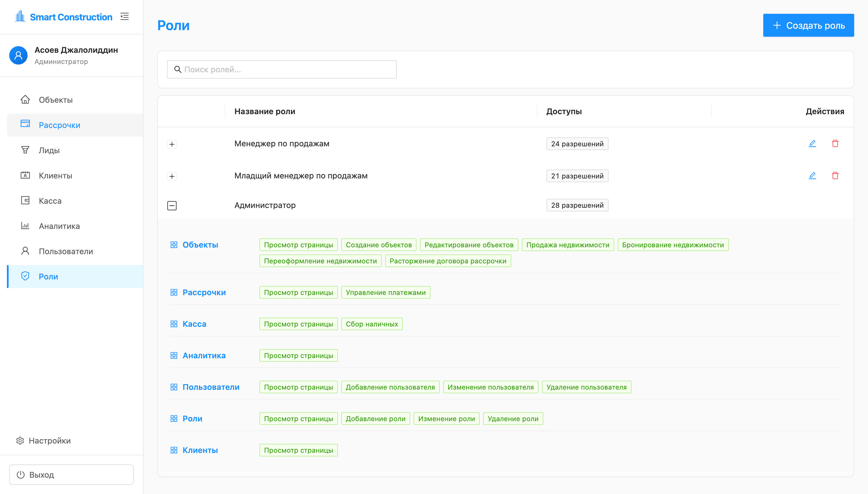Click the Переоформление недвижимости tag
The height and width of the screenshot is (494, 868).
(x=320, y=261)
